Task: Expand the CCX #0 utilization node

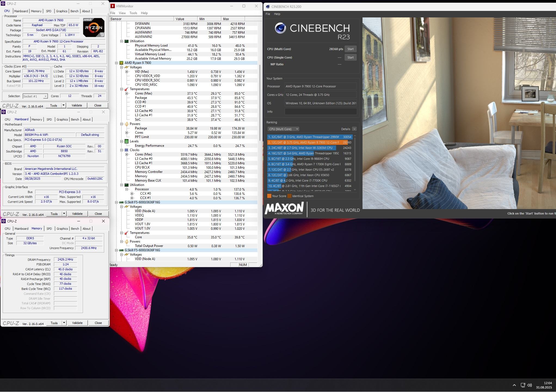Action: (132, 194)
